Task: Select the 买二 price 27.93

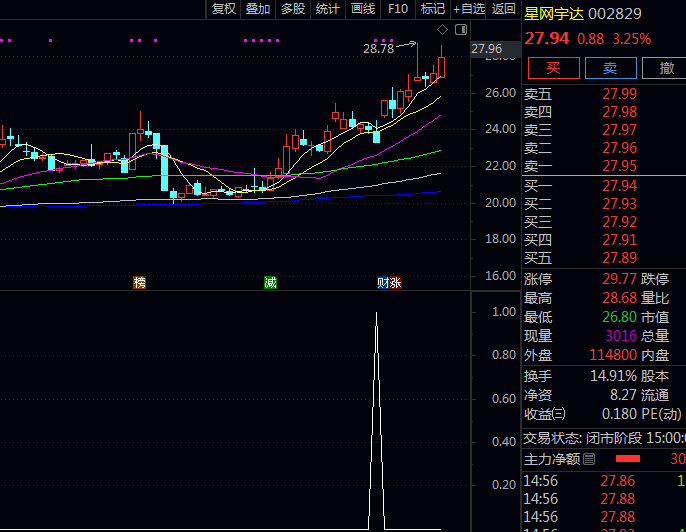Action: 620,204
